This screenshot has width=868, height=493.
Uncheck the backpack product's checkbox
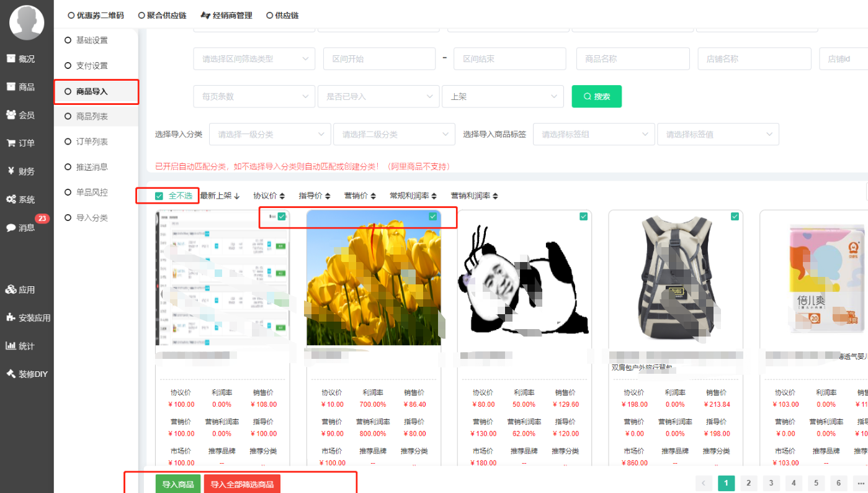(735, 216)
